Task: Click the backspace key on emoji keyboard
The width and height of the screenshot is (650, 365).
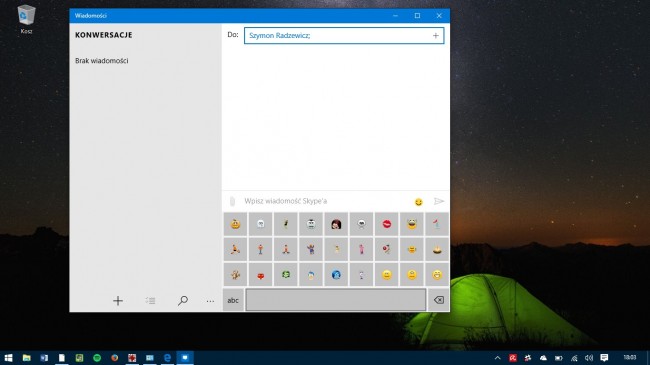Action: point(438,300)
